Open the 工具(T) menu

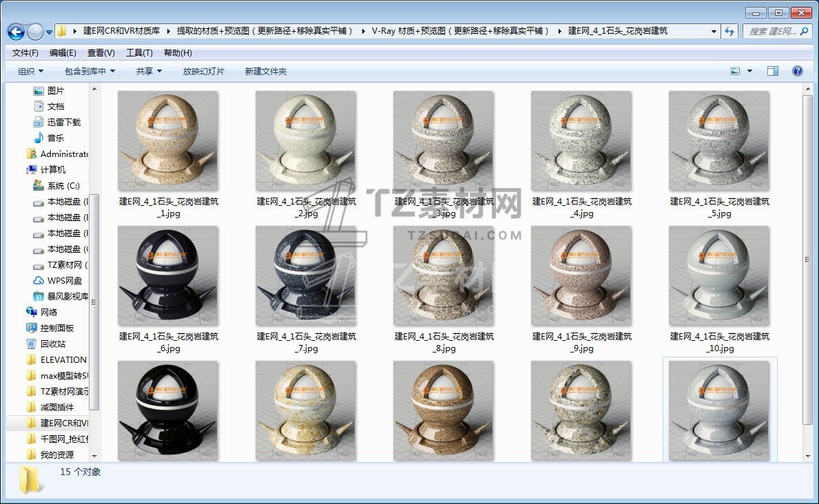[139, 53]
